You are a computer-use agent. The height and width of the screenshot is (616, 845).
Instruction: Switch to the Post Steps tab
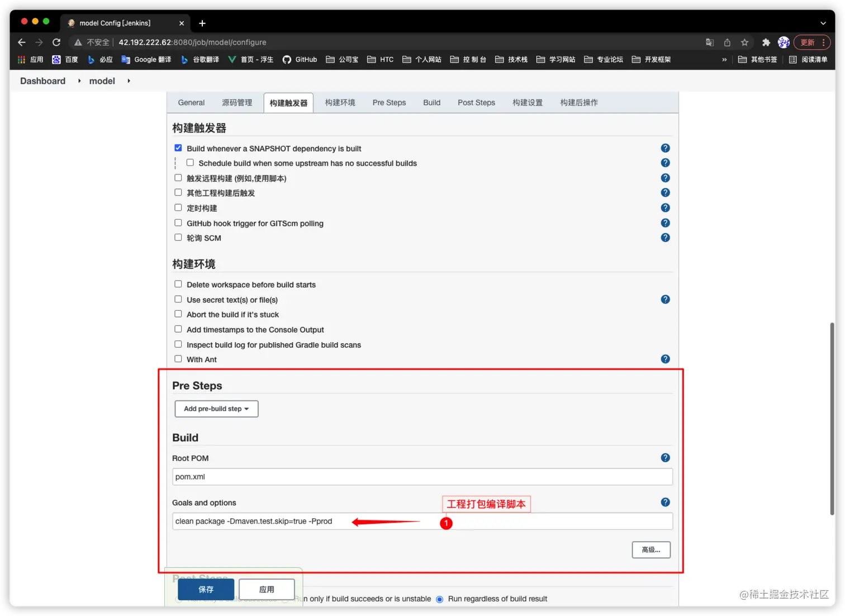click(x=476, y=103)
